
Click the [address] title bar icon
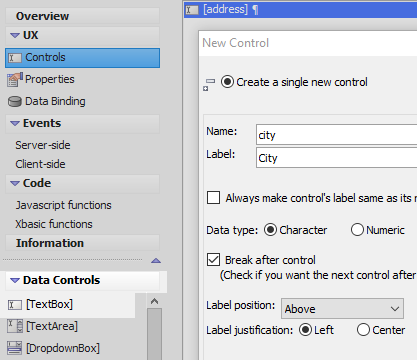[192, 10]
